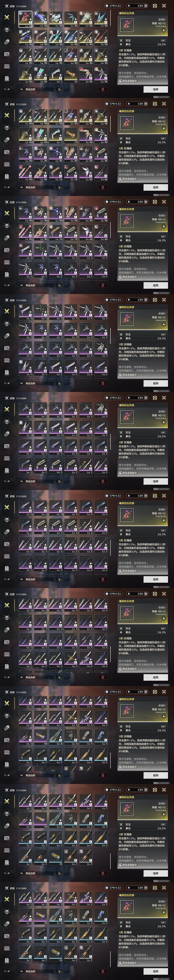Open the echo mask category in topmost sidebar
The width and height of the screenshot is (174, 980).
7,30
